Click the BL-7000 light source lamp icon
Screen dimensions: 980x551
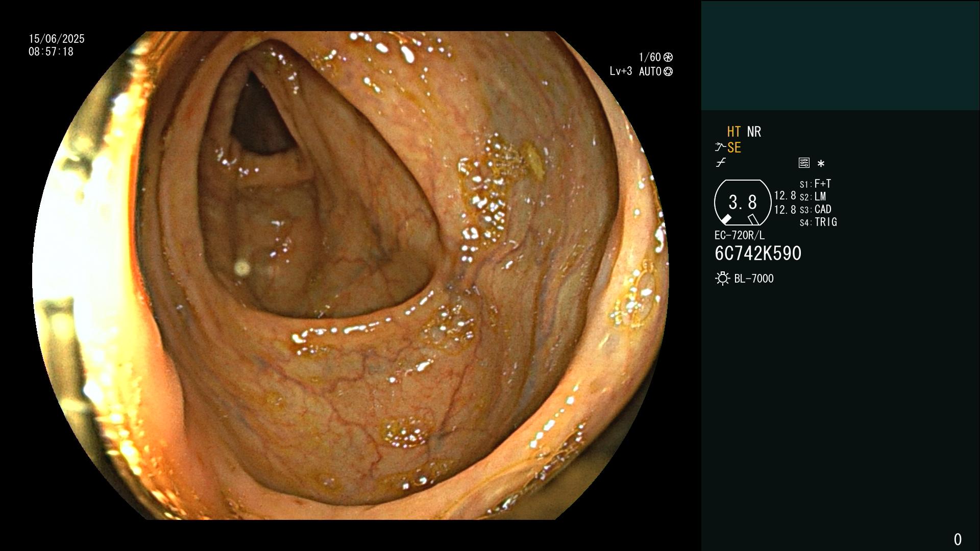pos(722,279)
